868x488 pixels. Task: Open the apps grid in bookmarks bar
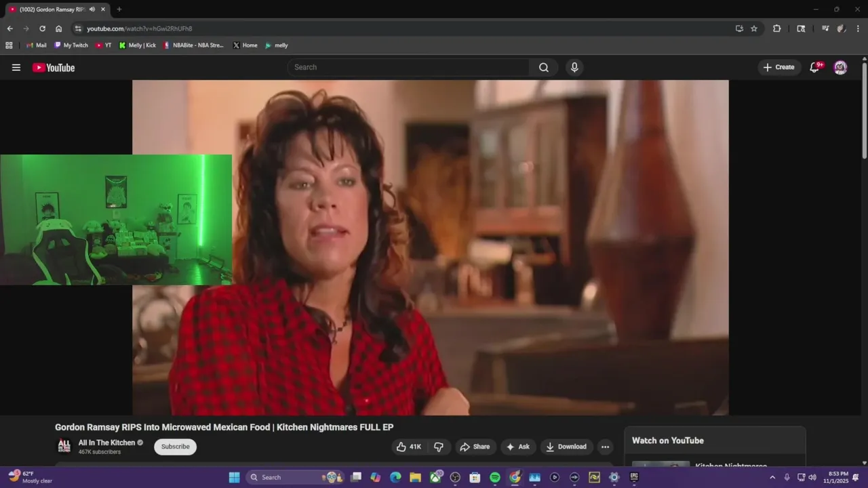pos(9,45)
